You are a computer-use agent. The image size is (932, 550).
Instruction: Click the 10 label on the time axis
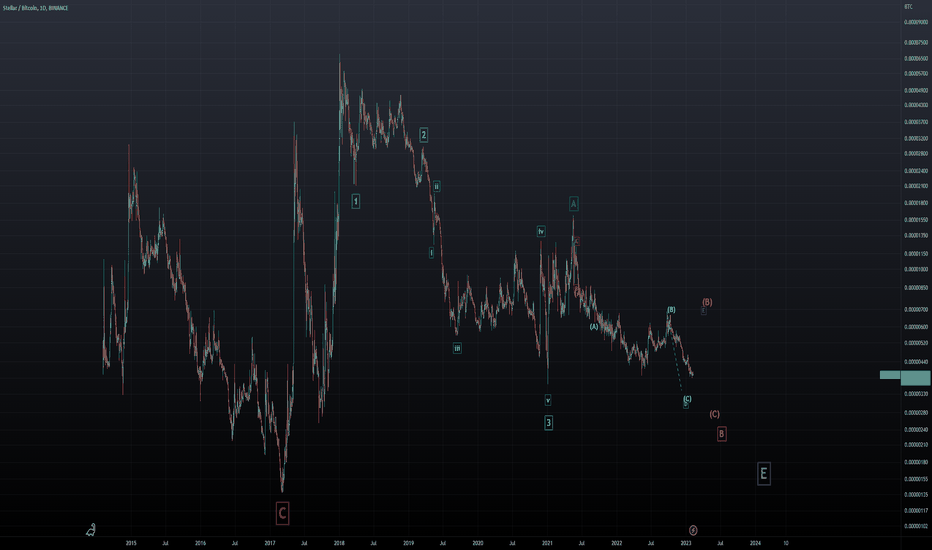[786, 543]
